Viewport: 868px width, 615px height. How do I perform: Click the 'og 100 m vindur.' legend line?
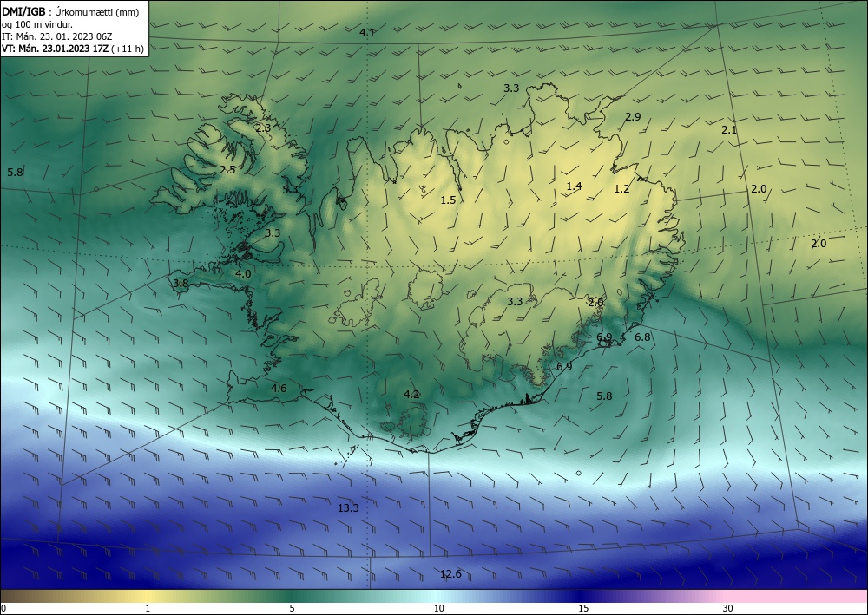click(x=37, y=24)
